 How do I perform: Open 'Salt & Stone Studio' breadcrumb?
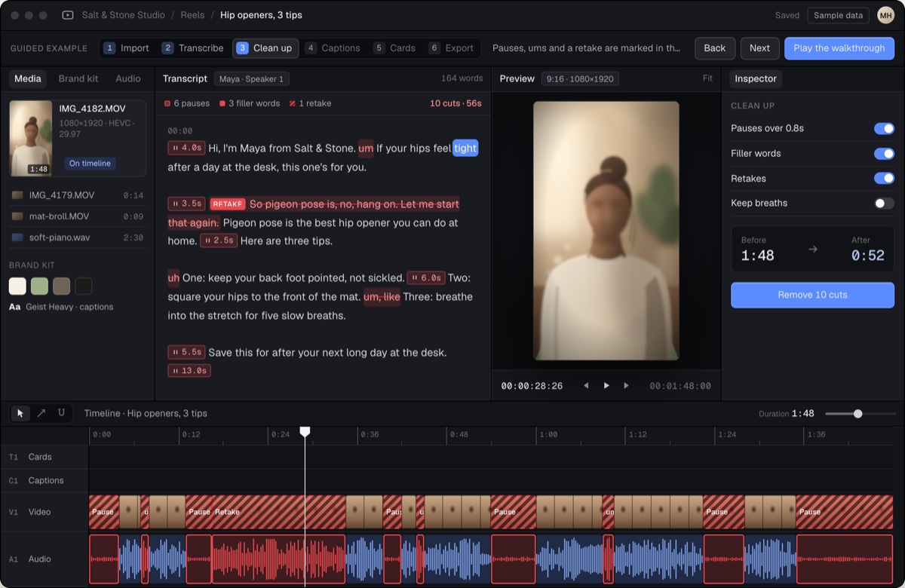(123, 15)
